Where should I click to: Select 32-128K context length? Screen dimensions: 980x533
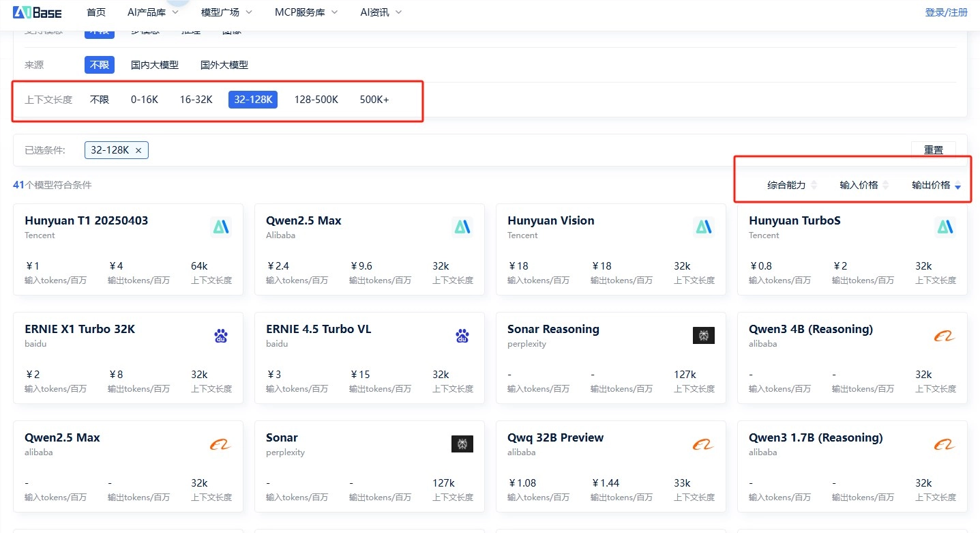[254, 100]
